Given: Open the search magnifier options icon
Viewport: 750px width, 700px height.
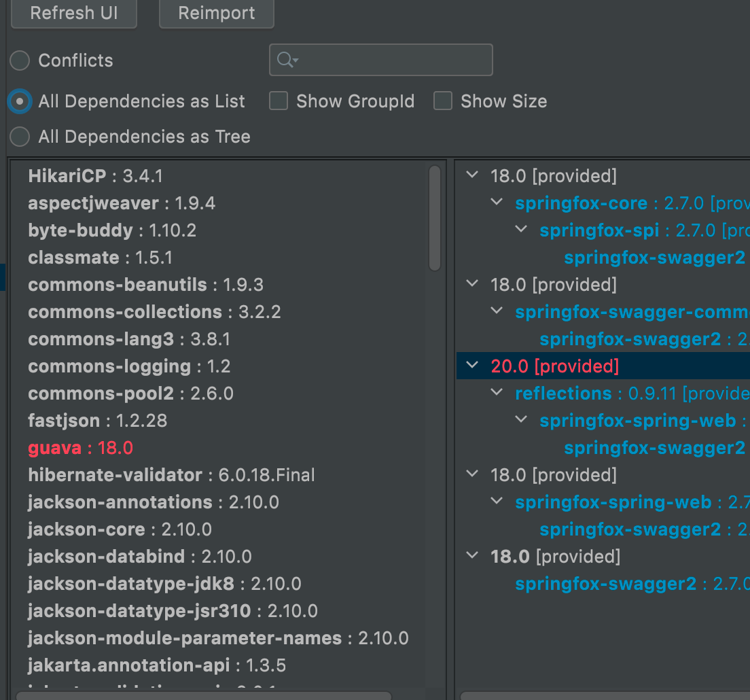Looking at the screenshot, I should tap(287, 60).
